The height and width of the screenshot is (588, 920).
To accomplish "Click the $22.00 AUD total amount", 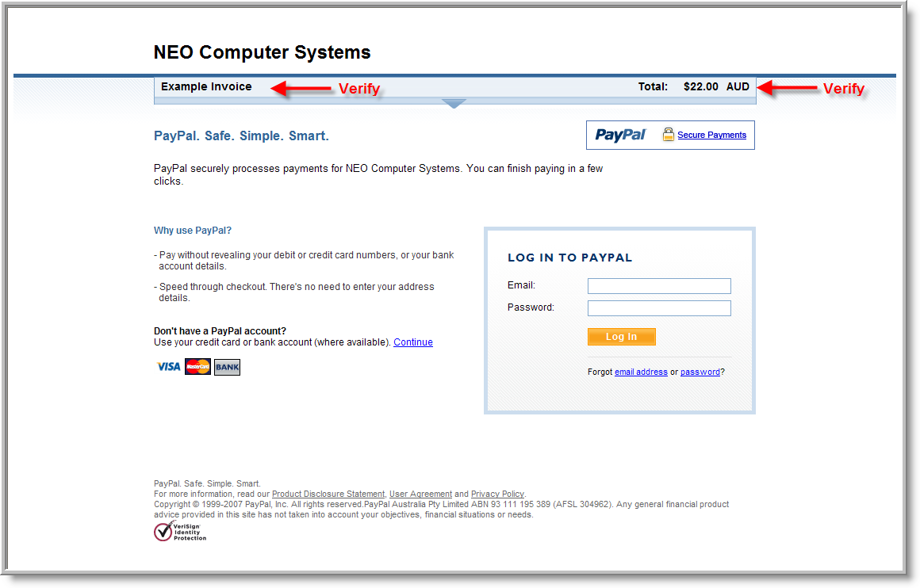I will click(715, 87).
